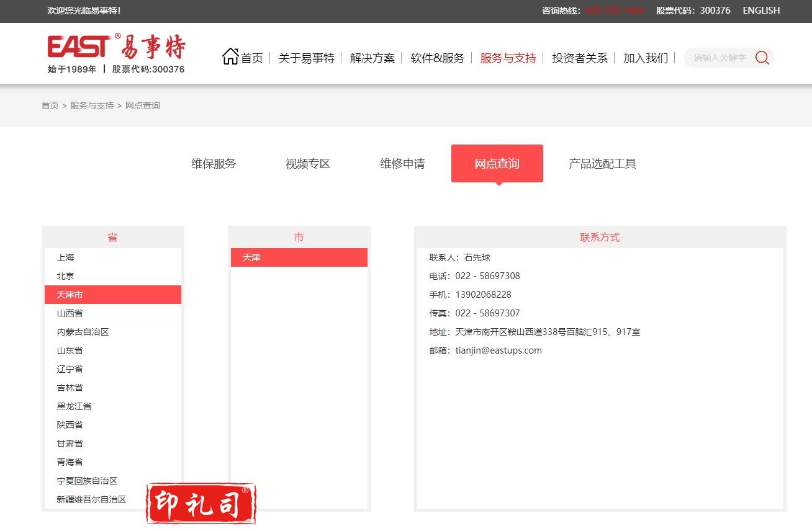Open the 软件&服务 menu

pos(437,58)
